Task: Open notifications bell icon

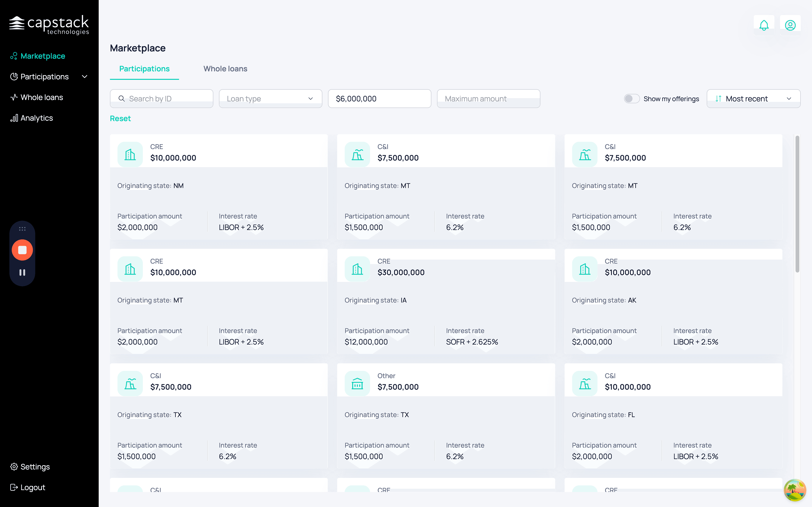Action: [x=764, y=25]
